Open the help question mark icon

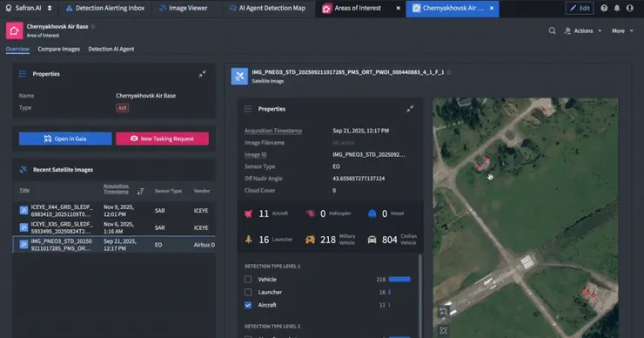click(604, 8)
